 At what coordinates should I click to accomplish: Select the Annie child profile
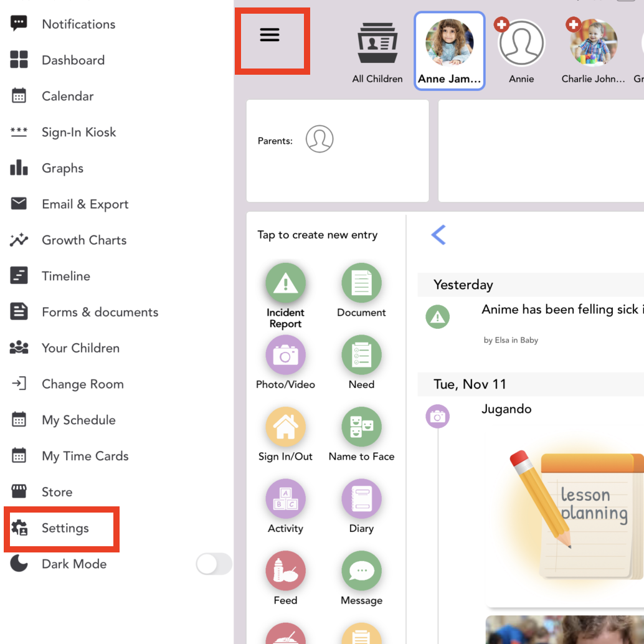click(521, 51)
